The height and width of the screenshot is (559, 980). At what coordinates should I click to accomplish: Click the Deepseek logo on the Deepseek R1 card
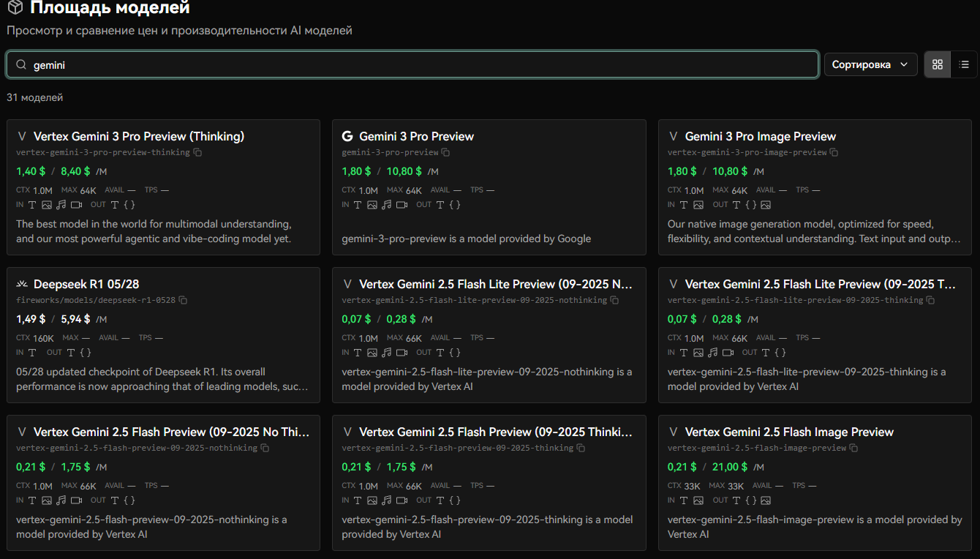pos(22,284)
